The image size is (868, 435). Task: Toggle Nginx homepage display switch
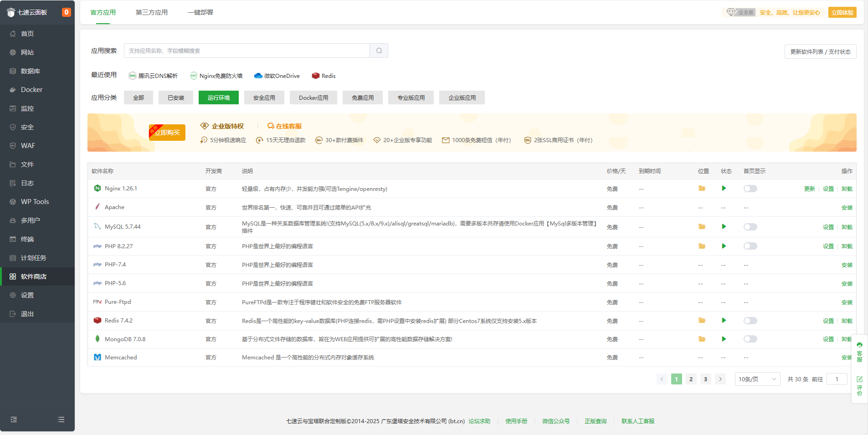tap(750, 189)
